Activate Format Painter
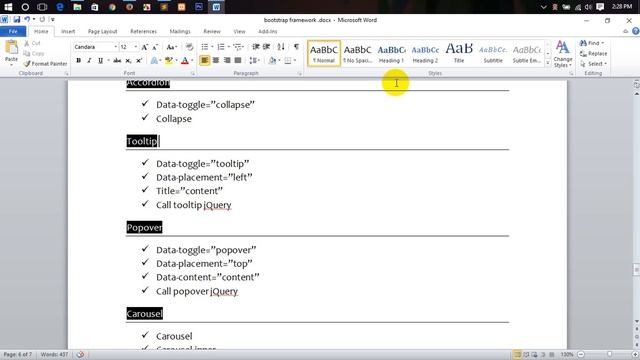The height and width of the screenshot is (360, 640). pos(45,64)
